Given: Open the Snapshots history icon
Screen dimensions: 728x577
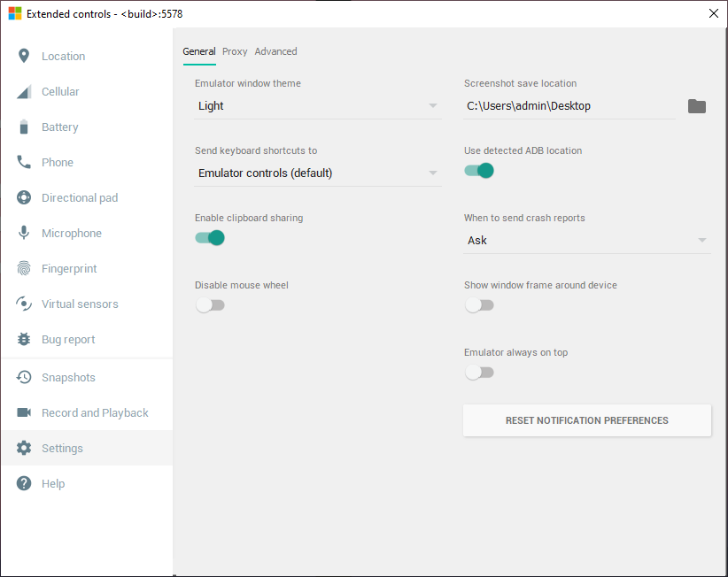Looking at the screenshot, I should coord(24,378).
